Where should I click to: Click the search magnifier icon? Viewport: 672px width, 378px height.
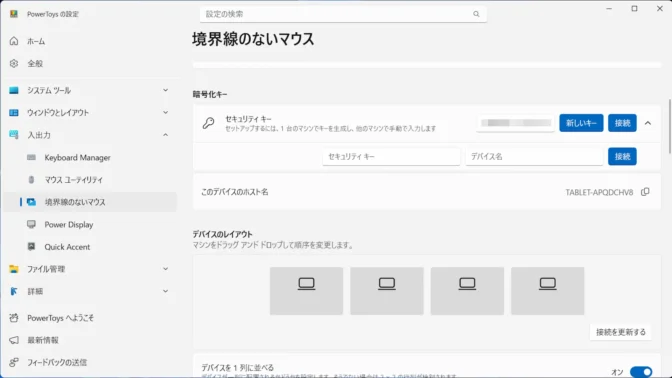pos(476,14)
